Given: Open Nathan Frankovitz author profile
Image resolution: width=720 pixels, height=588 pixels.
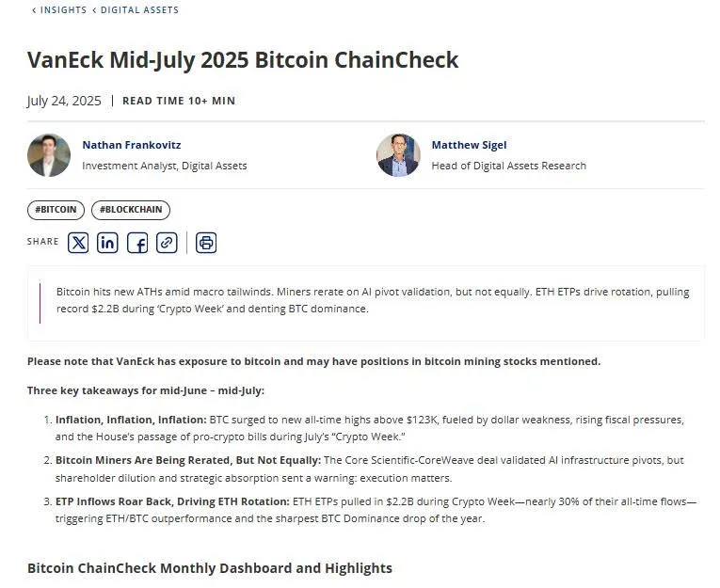Looking at the screenshot, I should (x=132, y=145).
